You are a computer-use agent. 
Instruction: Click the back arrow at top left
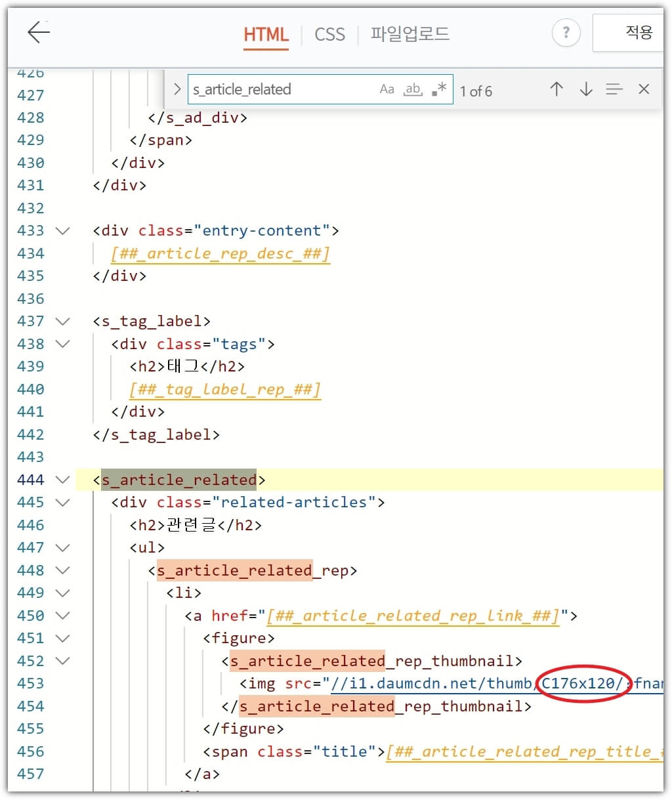[x=37, y=32]
